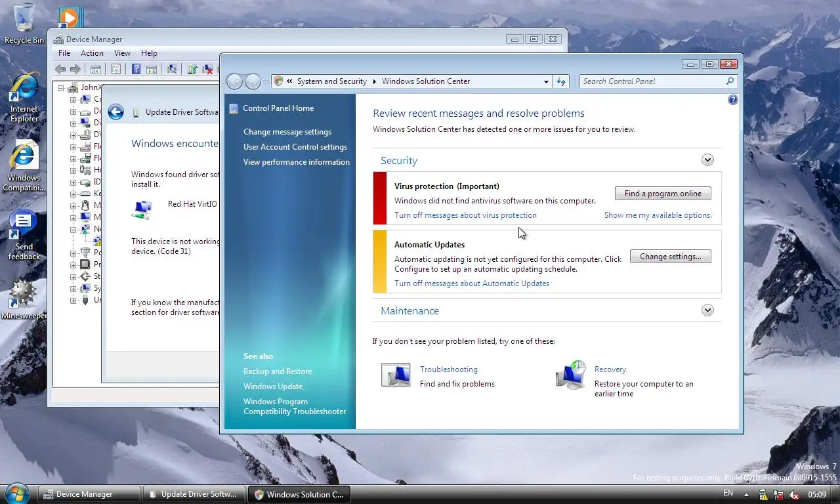
Task: Open Backup and Restore link
Action: pos(278,371)
